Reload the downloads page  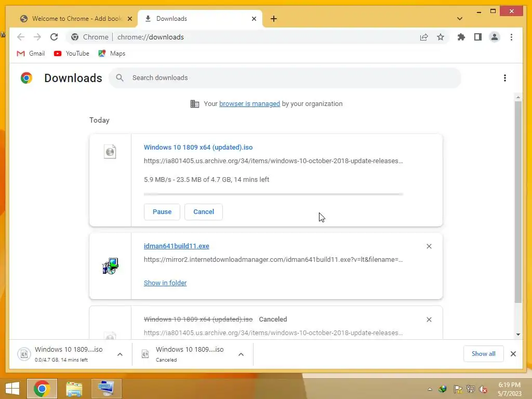click(54, 37)
